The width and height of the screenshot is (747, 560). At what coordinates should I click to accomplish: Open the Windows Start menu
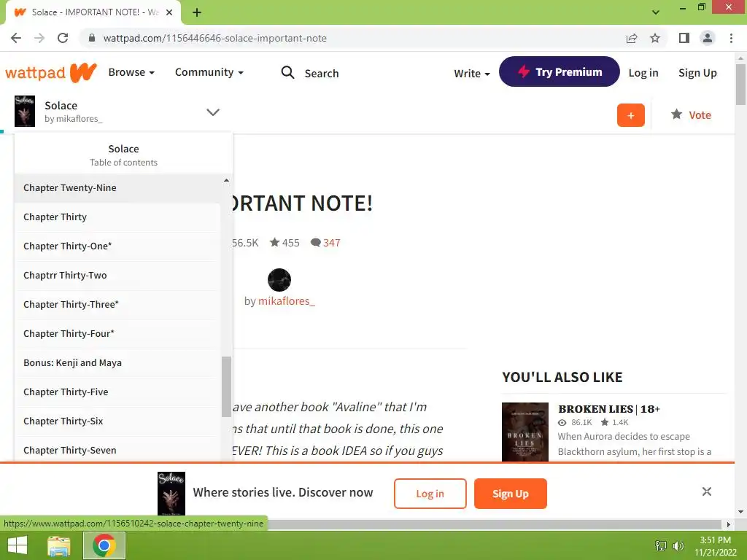18,545
